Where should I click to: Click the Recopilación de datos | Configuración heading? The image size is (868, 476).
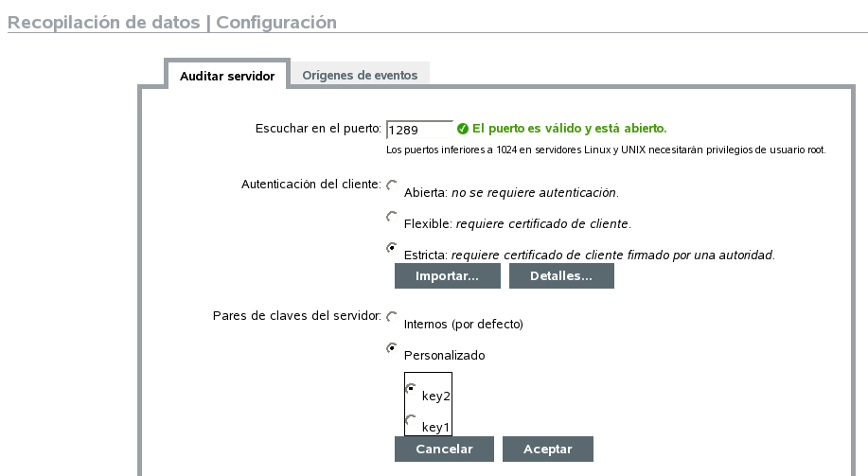172,22
